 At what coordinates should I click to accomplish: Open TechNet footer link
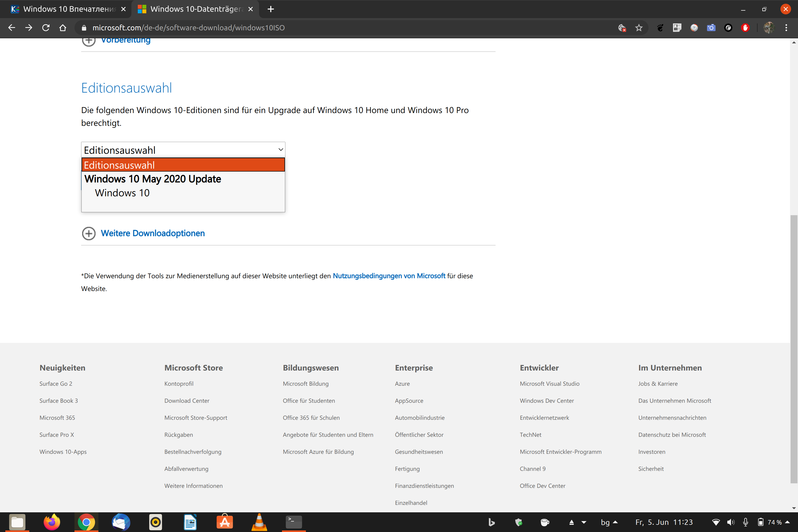pos(530,435)
